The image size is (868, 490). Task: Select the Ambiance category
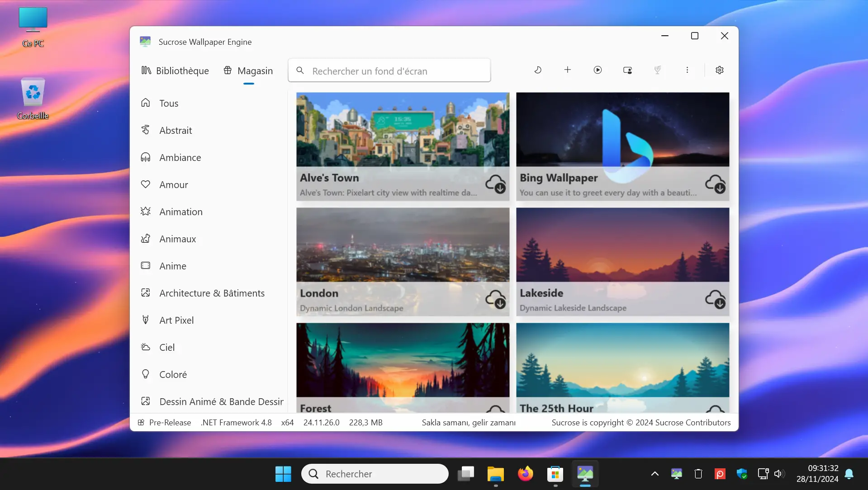click(x=209, y=157)
